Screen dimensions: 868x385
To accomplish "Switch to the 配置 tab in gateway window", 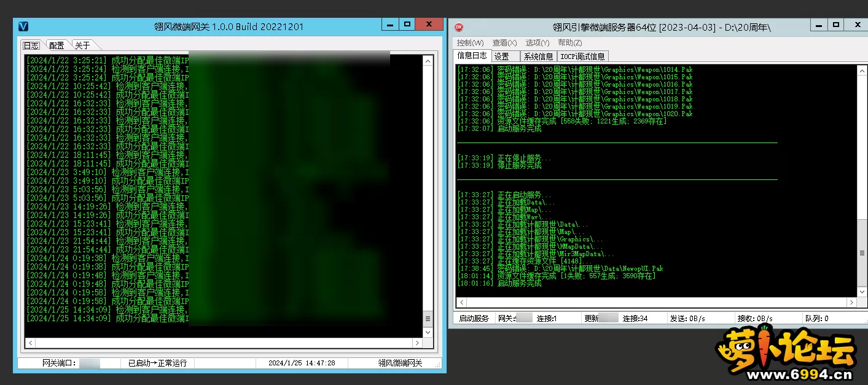I will pyautogui.click(x=57, y=45).
